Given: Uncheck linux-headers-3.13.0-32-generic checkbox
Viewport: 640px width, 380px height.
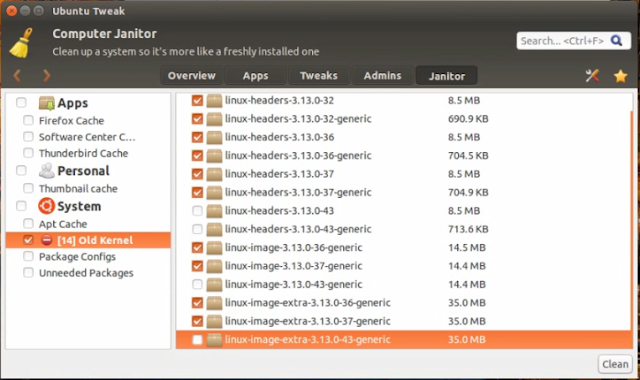Looking at the screenshot, I should click(197, 119).
